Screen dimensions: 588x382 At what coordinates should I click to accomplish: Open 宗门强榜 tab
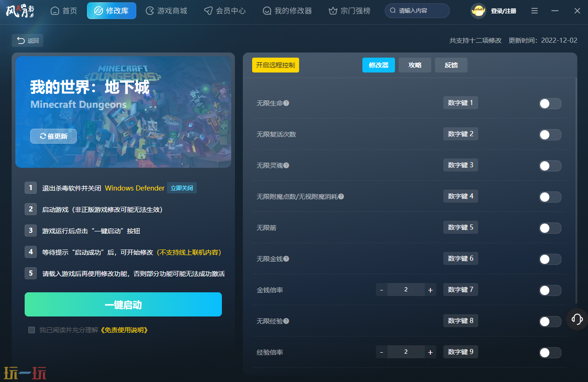tap(349, 11)
